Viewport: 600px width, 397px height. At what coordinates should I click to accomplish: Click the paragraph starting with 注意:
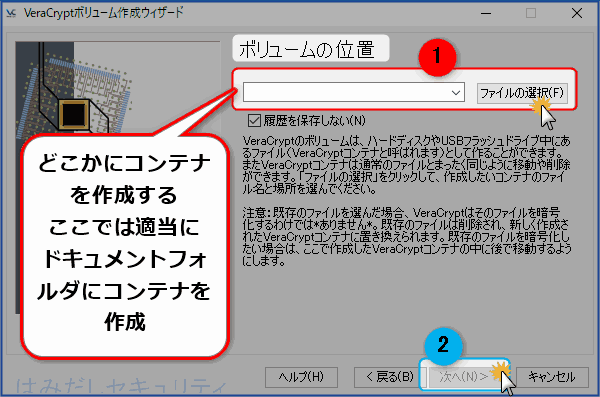click(406, 237)
